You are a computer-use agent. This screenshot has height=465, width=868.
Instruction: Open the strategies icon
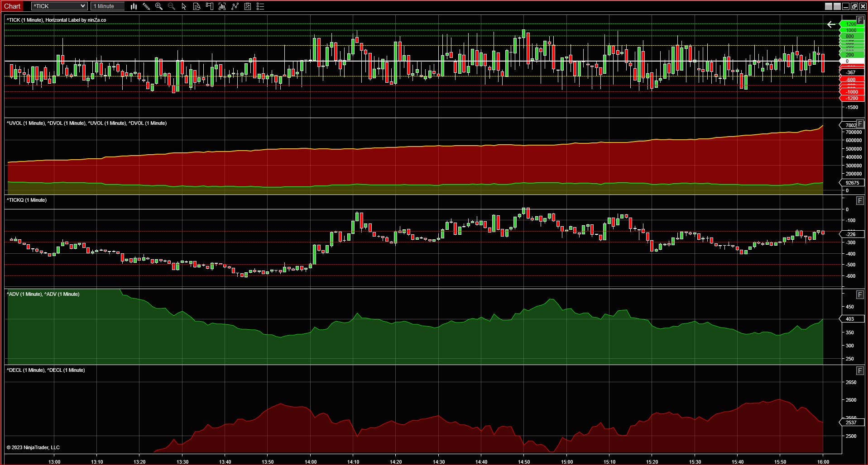247,6
